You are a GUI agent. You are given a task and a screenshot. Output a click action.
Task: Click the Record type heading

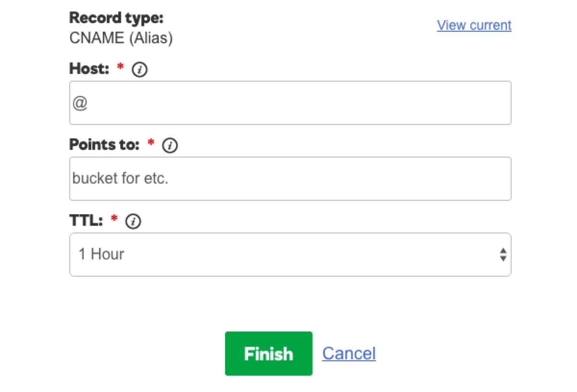(116, 18)
